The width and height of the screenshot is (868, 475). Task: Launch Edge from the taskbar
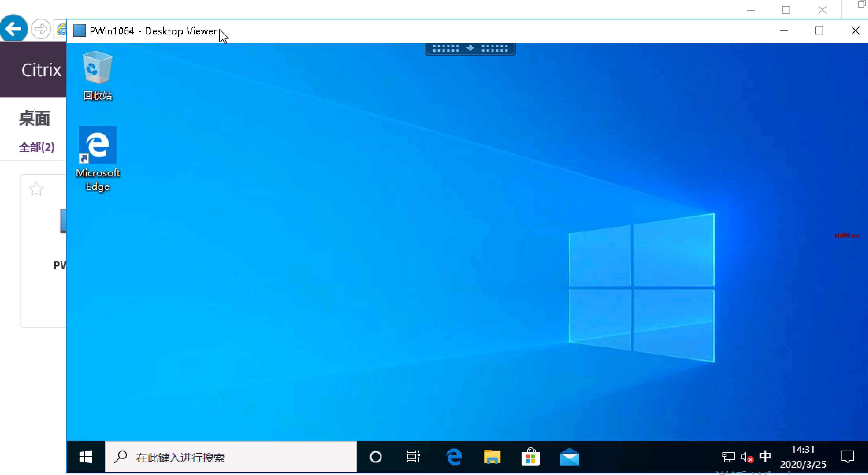(x=454, y=457)
